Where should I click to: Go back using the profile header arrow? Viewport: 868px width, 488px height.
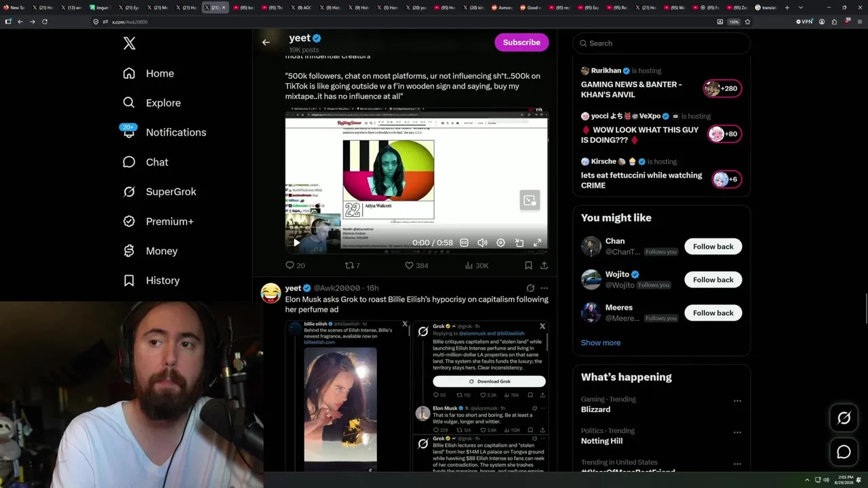pyautogui.click(x=266, y=43)
